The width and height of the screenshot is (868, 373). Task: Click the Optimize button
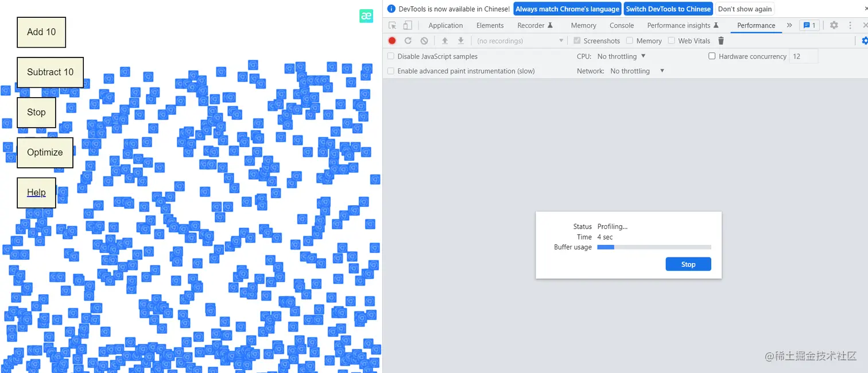point(45,153)
